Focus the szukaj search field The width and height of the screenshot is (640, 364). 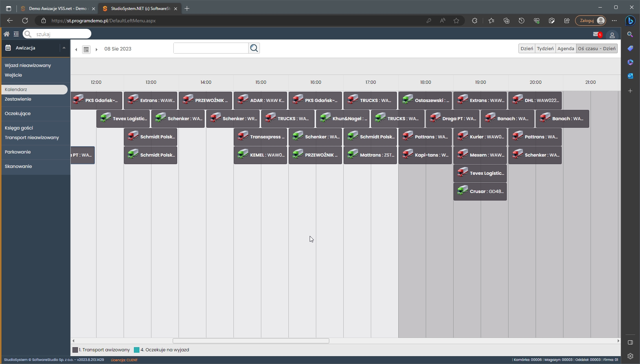pyautogui.click(x=62, y=34)
